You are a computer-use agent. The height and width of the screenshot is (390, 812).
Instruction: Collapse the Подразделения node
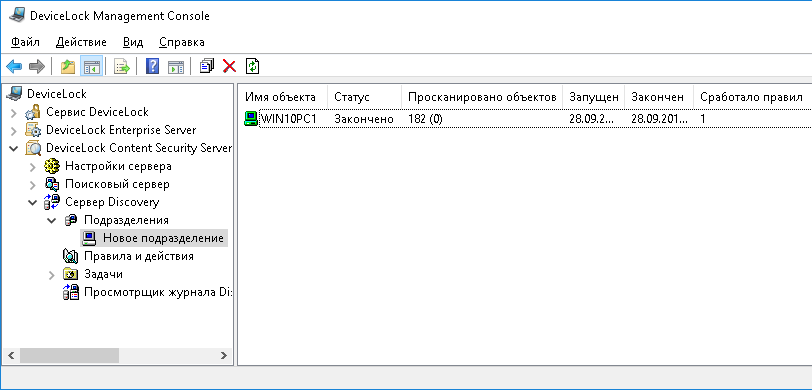click(x=51, y=220)
